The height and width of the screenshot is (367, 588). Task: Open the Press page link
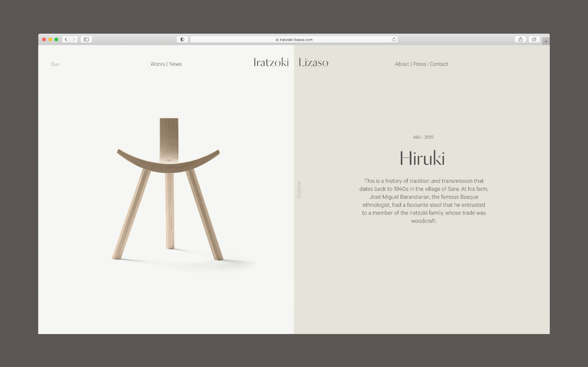419,64
